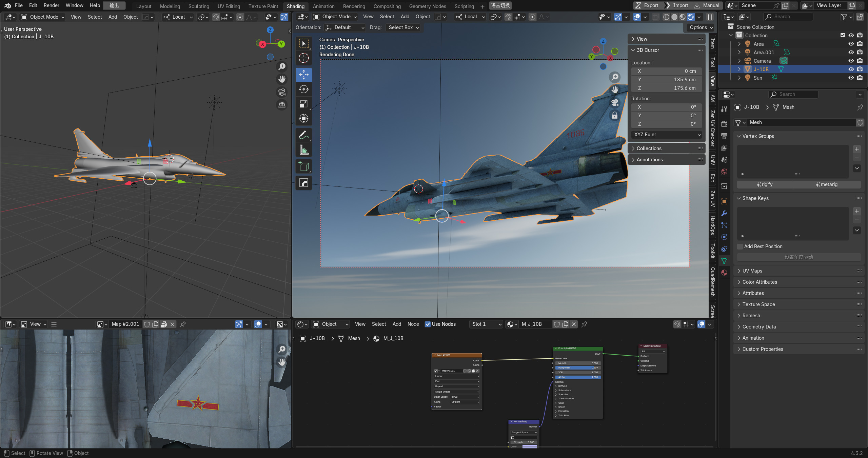
Task: Open the XYZ Euler rotation mode dropdown
Action: click(x=667, y=135)
